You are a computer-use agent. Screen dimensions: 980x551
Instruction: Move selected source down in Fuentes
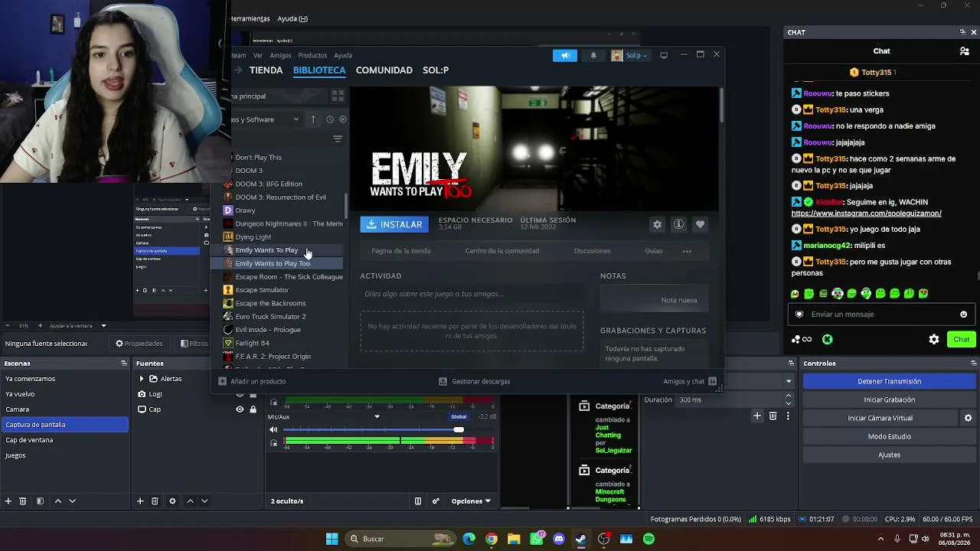pos(204,501)
